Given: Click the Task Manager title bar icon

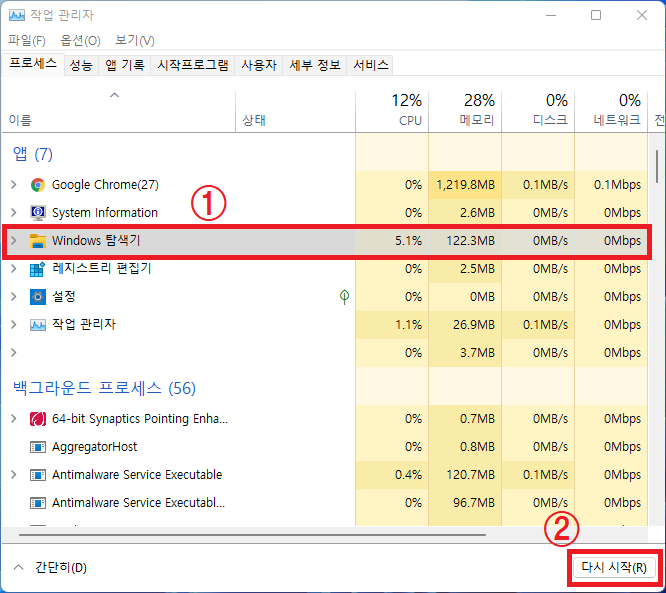Looking at the screenshot, I should coord(17,15).
